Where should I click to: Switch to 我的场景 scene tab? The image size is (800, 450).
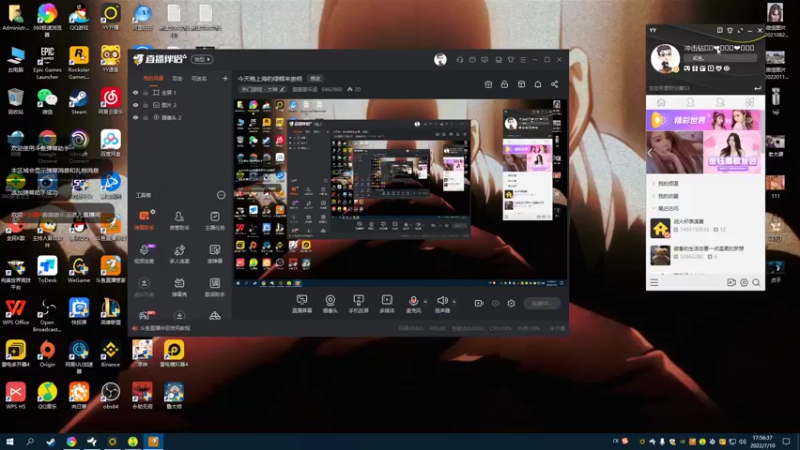pos(153,79)
